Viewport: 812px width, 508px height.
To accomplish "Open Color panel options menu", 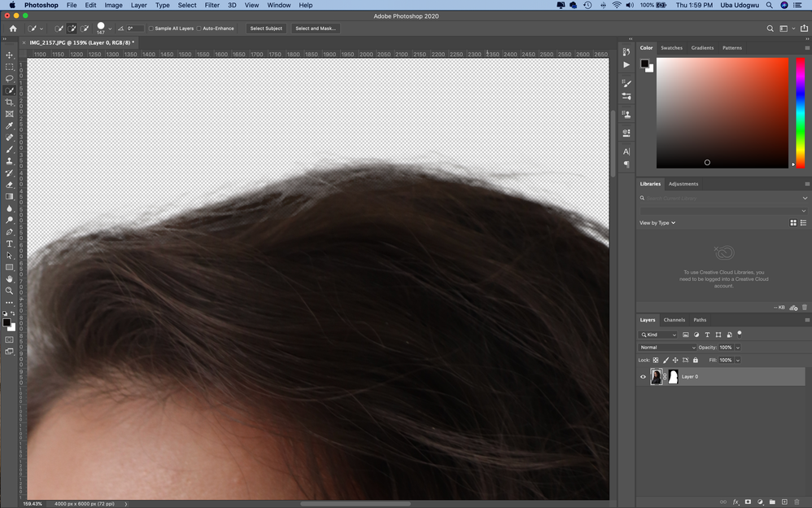I will 807,48.
